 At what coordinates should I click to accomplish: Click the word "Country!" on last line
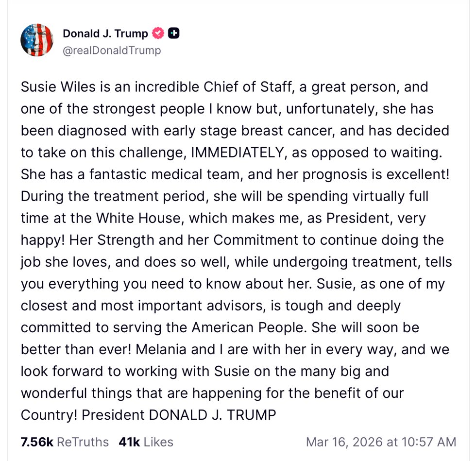(49, 415)
